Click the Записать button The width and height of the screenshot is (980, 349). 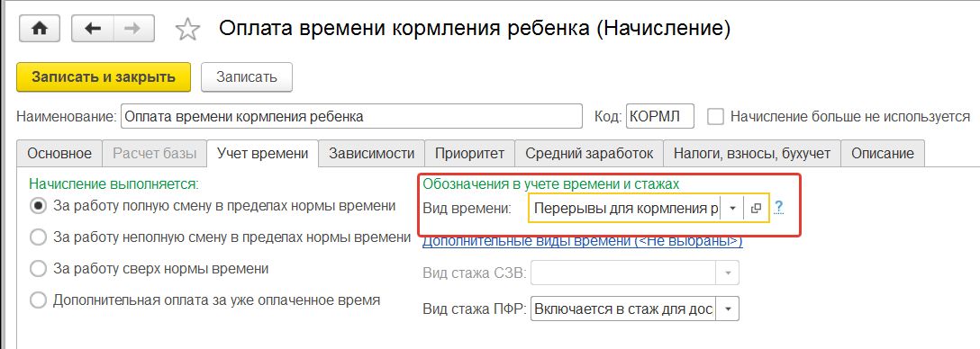coord(246,76)
